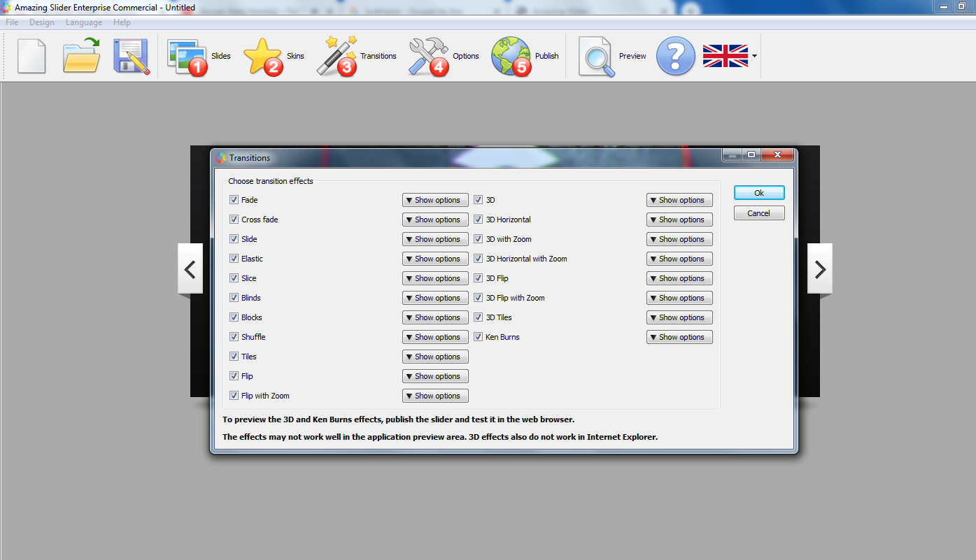Open step 4 Options tools icon

[x=428, y=56]
